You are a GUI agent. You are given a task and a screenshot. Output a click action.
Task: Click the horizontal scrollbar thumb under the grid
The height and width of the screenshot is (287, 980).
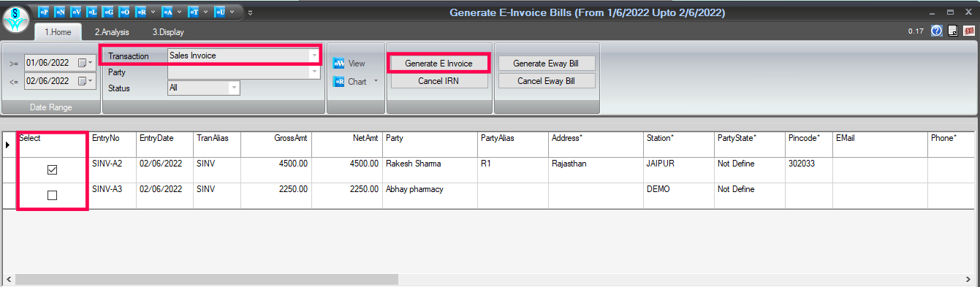click(x=207, y=280)
